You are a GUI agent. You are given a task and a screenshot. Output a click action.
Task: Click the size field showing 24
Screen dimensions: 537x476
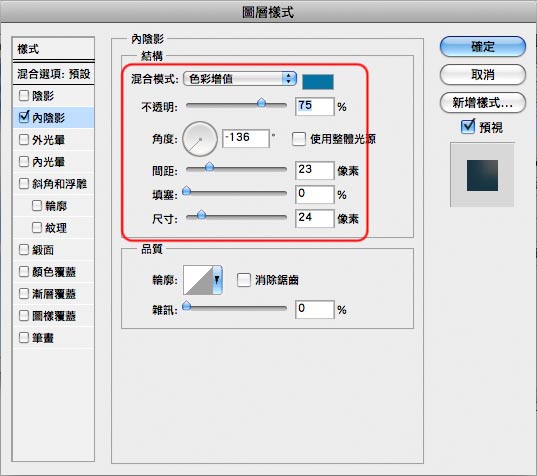[314, 218]
